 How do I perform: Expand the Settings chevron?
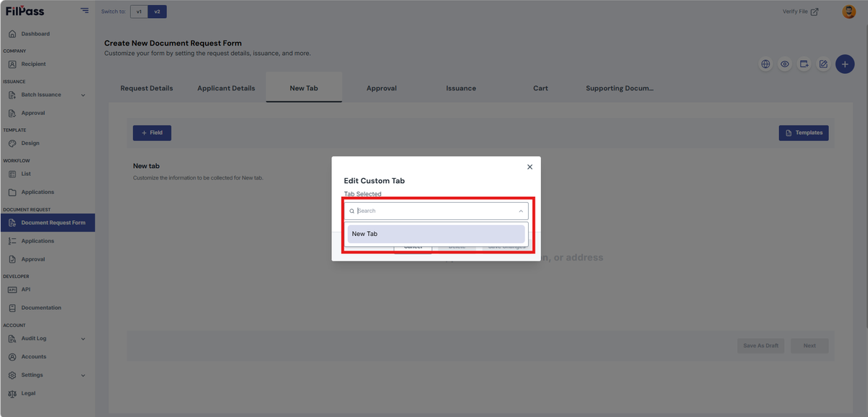[x=83, y=375]
